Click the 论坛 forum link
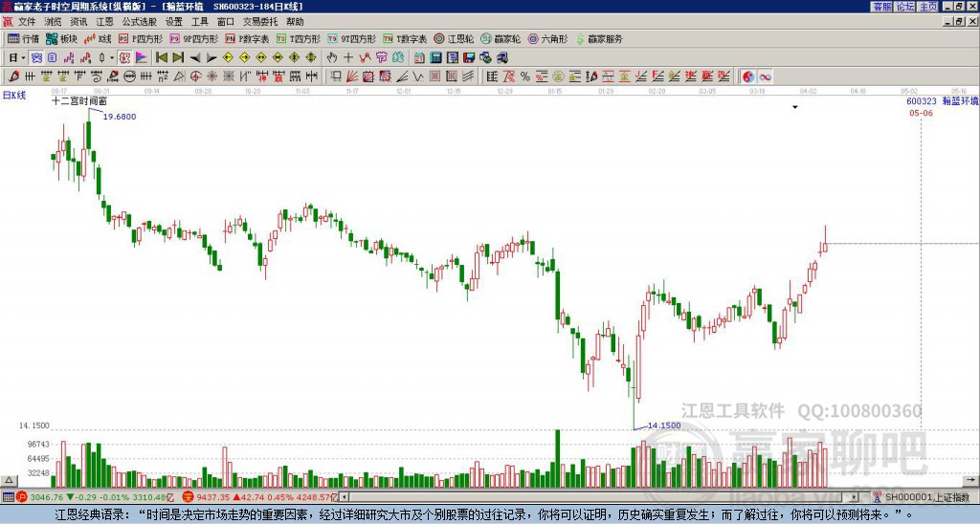Viewport: 980px width, 524px height. 905,7
